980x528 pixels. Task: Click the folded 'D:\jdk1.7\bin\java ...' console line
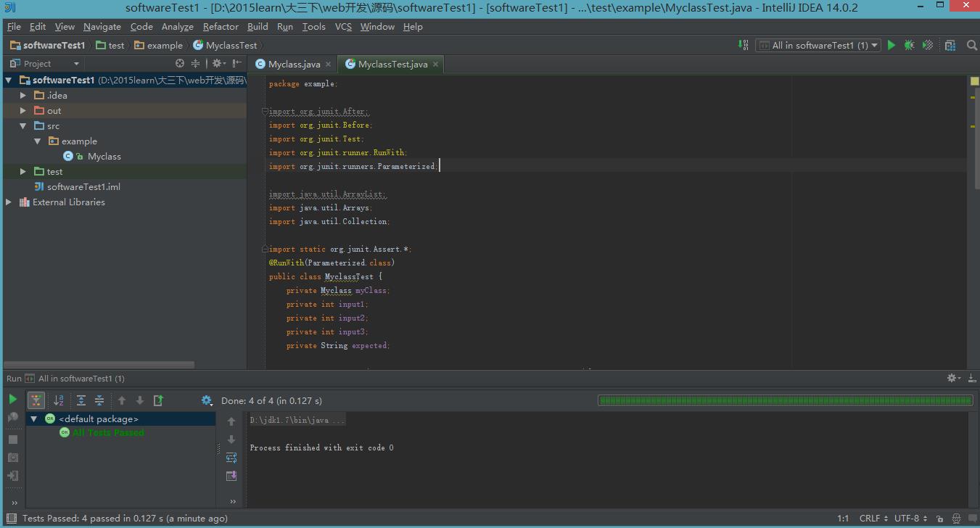coord(297,420)
